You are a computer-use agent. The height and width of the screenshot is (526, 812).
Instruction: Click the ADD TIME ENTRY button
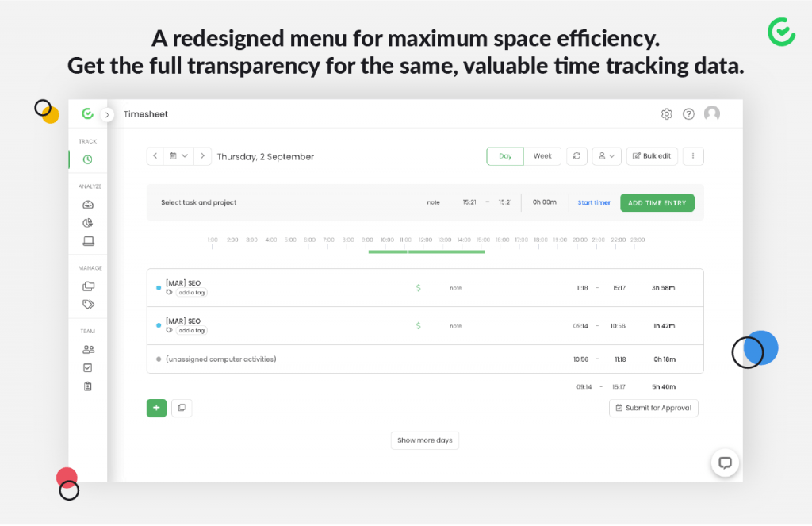point(657,203)
